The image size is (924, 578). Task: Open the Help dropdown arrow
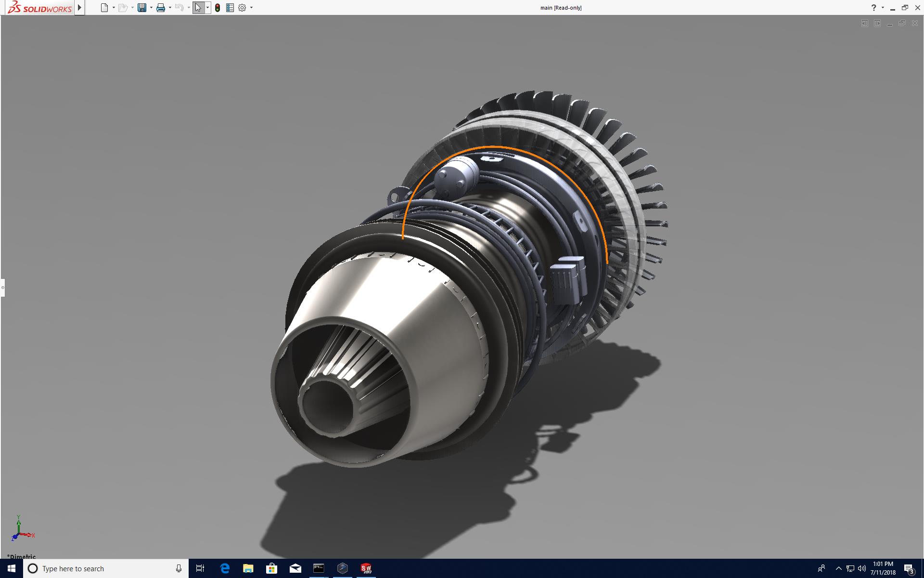(x=883, y=8)
